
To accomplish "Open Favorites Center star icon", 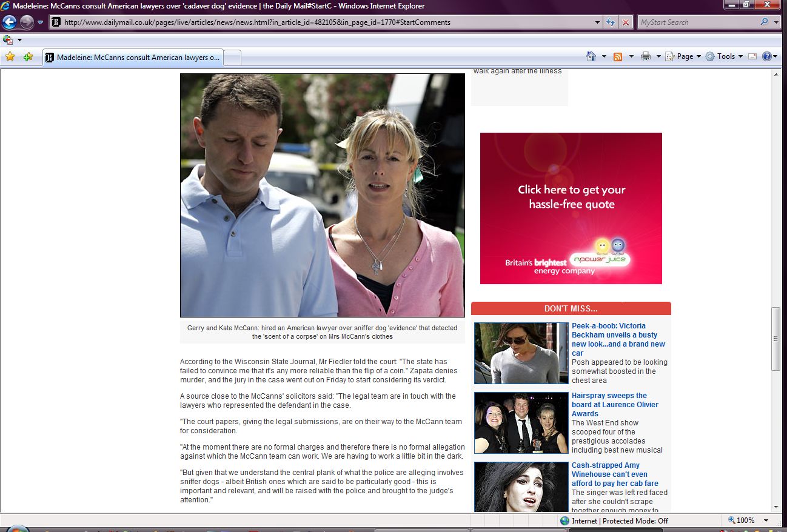I will coord(10,57).
